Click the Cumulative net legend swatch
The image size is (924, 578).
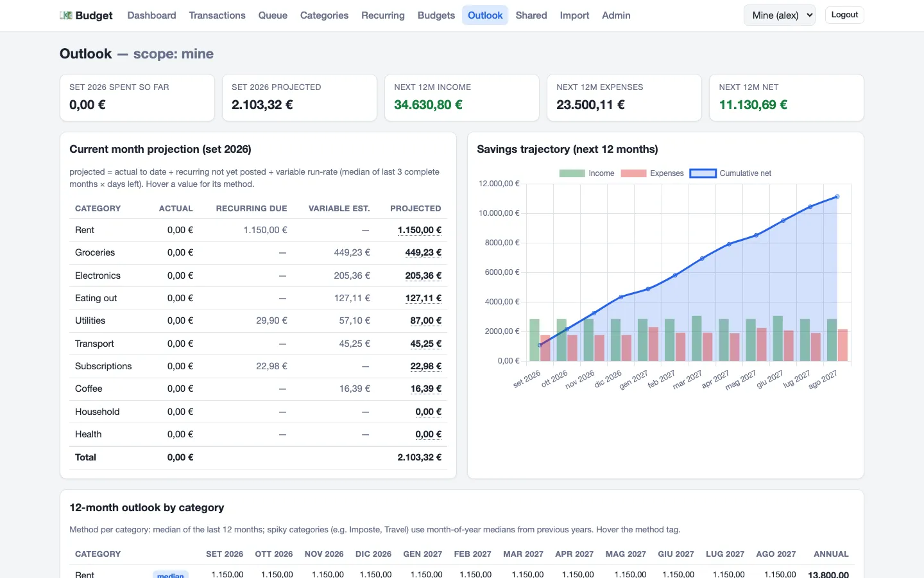pyautogui.click(x=703, y=173)
